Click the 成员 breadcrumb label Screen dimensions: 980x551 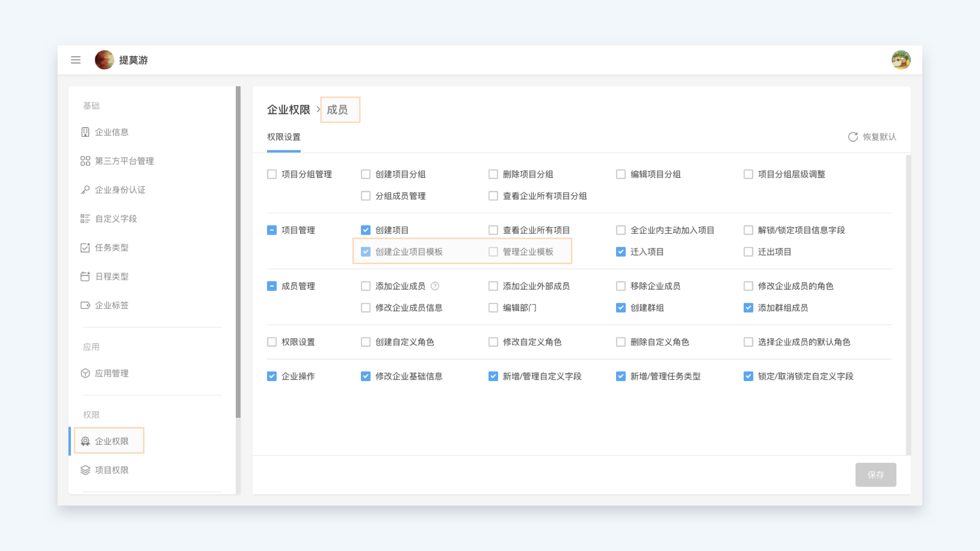click(337, 110)
